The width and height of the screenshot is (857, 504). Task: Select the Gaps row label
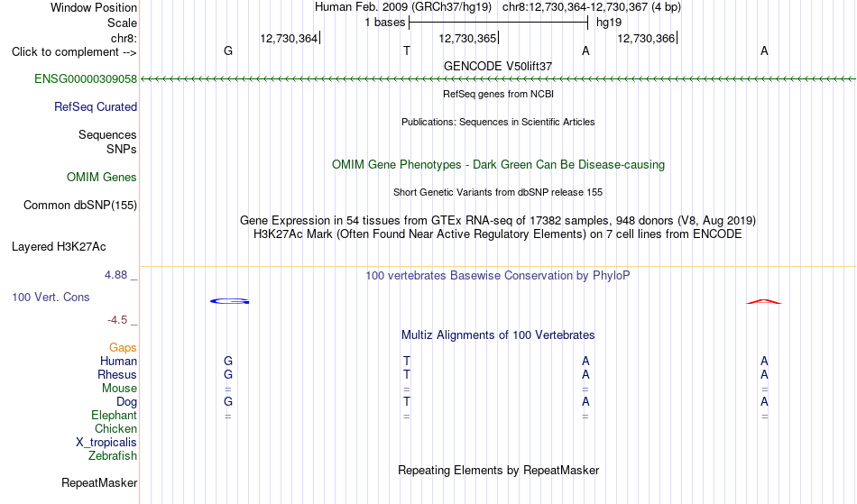[123, 348]
